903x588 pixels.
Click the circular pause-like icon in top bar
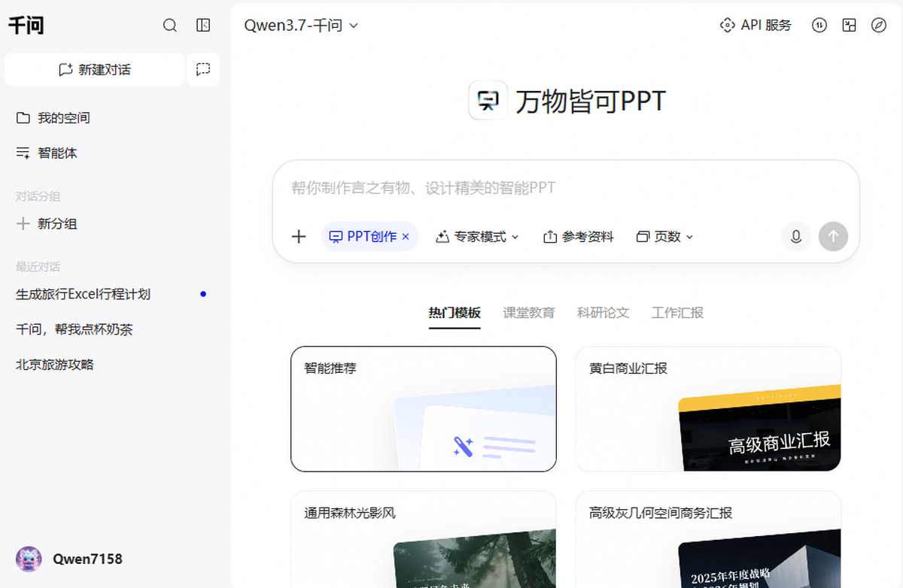819,26
